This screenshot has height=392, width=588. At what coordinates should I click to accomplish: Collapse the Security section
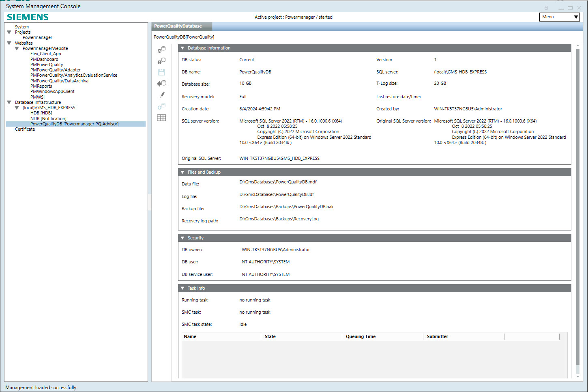pyautogui.click(x=182, y=238)
